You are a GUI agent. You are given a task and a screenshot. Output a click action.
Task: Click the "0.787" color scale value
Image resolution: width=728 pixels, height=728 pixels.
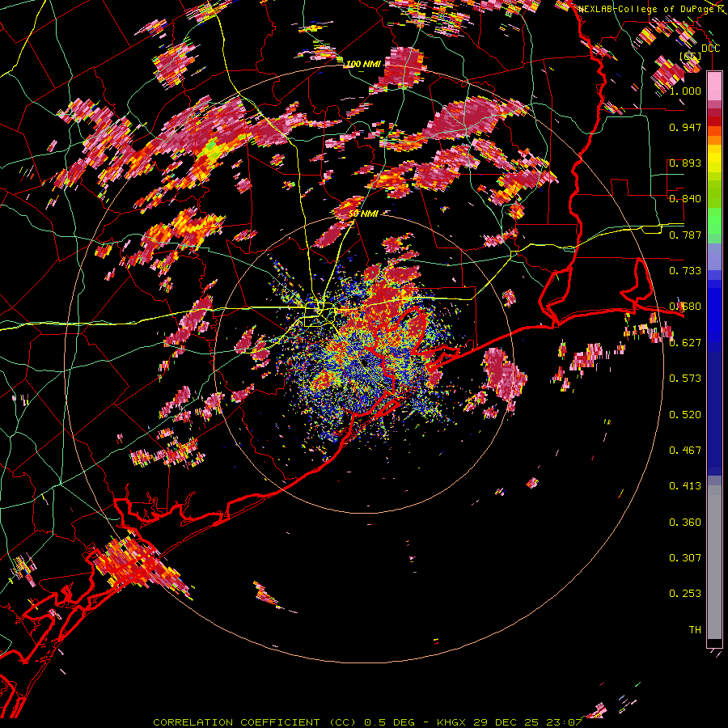tap(685, 235)
